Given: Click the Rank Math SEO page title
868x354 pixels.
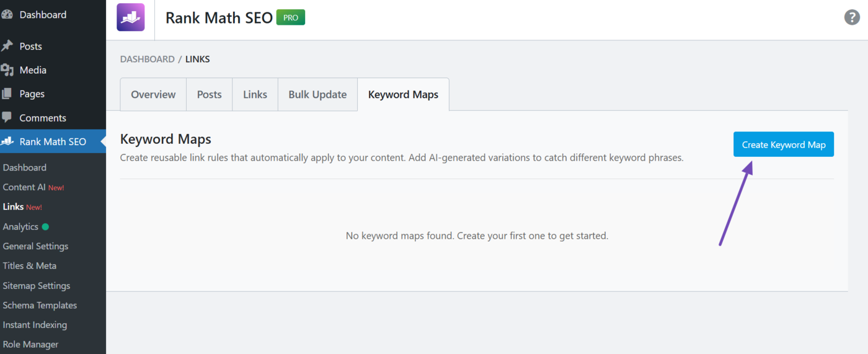Looking at the screenshot, I should click(219, 18).
